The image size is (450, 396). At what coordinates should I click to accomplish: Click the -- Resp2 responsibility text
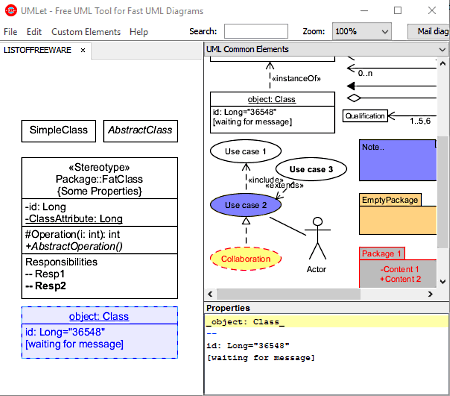point(46,286)
